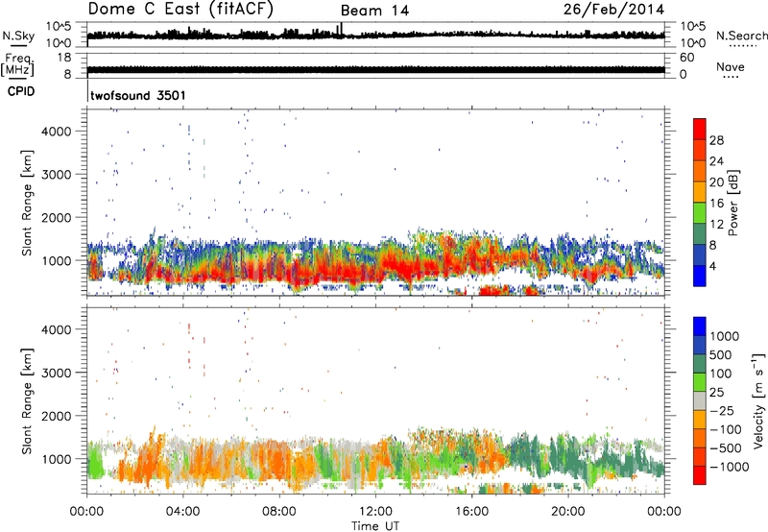
Task: Click the 'Dome C East (fitACF)' title
Action: pyautogui.click(x=180, y=9)
